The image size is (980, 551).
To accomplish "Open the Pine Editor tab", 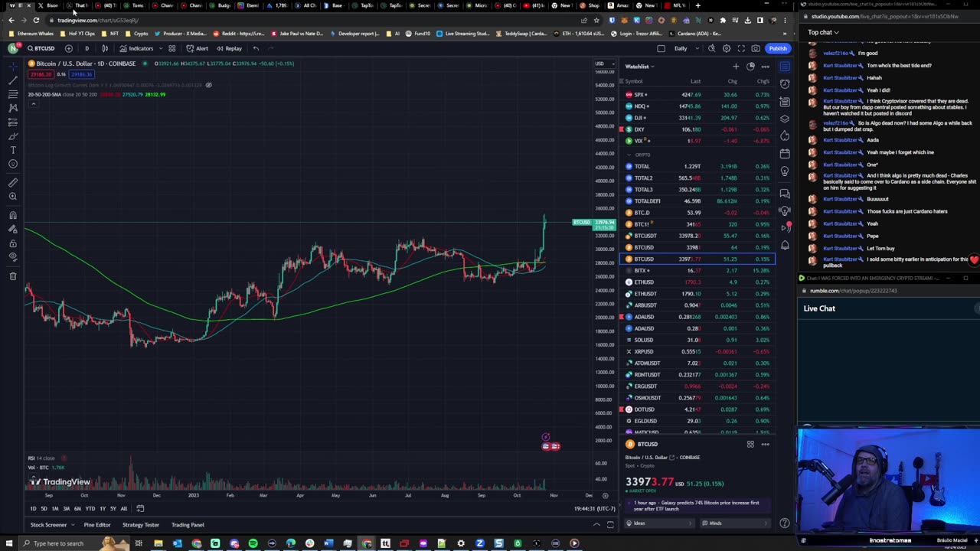I will 97,525.
